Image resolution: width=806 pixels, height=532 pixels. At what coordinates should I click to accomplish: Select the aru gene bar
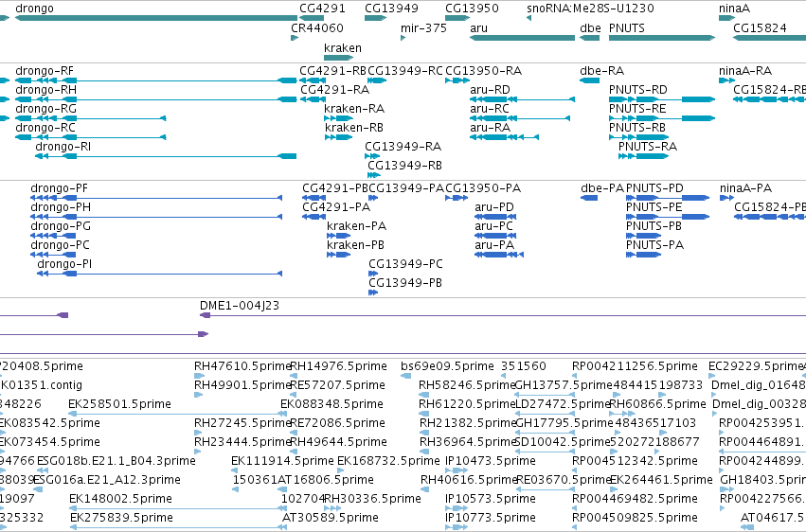click(x=522, y=38)
